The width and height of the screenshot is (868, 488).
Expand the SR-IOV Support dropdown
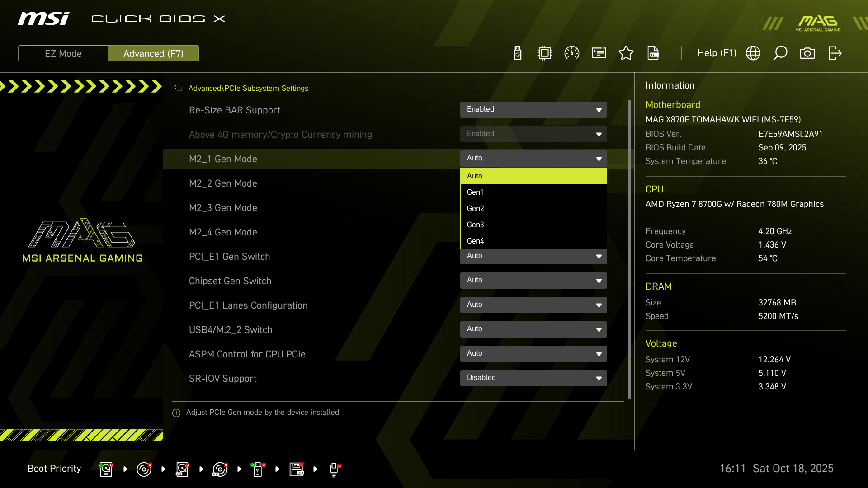pos(533,378)
